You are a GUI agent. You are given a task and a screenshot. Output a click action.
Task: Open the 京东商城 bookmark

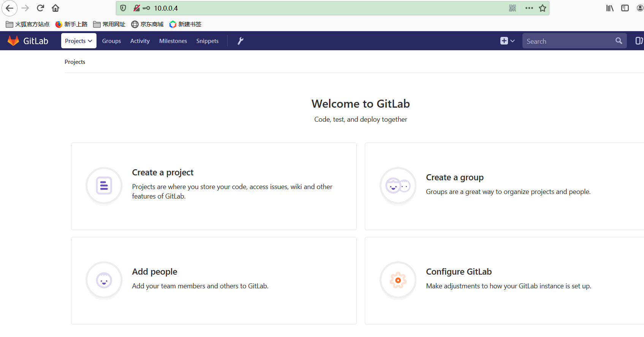147,24
